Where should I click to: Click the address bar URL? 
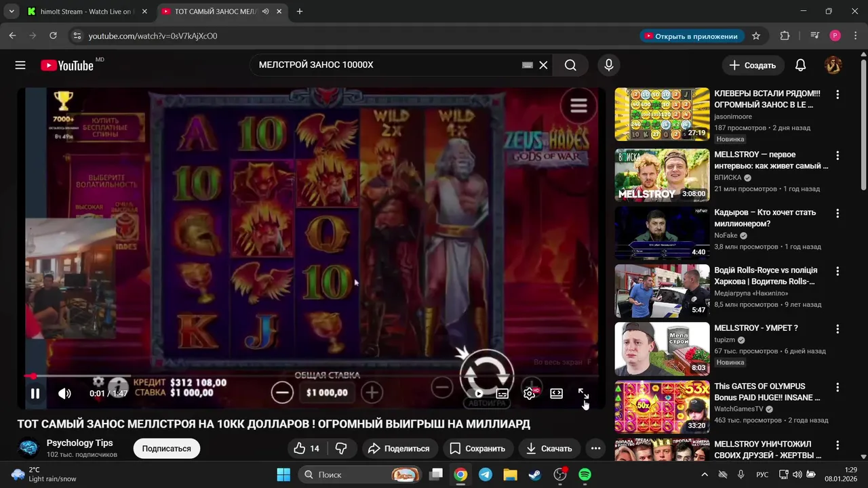tap(153, 36)
